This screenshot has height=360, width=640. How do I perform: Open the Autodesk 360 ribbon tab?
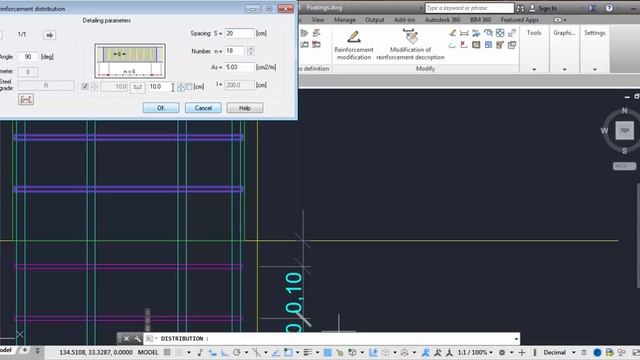(x=442, y=20)
